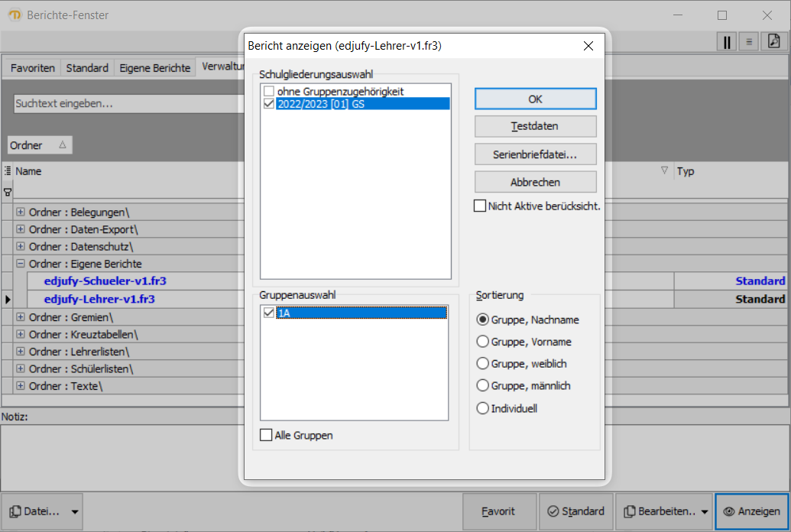This screenshot has width=791, height=532.
Task: Tick the 'Alle Gruppen' checkbox
Action: (266, 436)
